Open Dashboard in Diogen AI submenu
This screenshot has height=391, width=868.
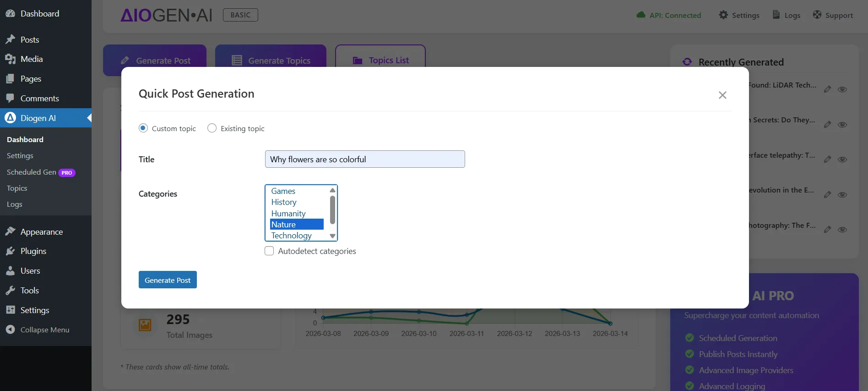click(25, 139)
